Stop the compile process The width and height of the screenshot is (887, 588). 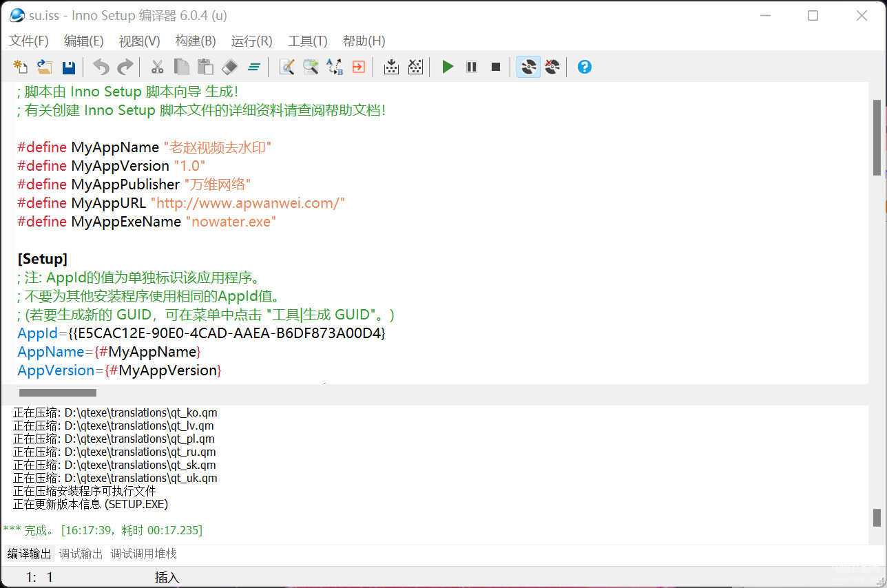pyautogui.click(x=415, y=67)
